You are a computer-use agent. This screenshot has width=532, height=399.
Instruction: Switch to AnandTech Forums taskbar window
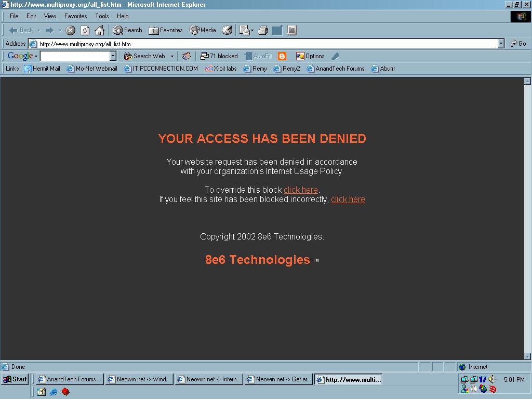click(70, 379)
